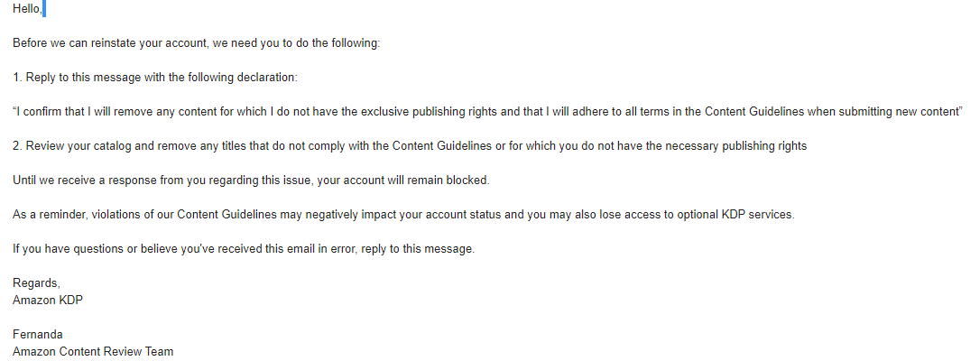Click the "As a reminder, violations" sentence
Screen dimensions: 980x361
click(403, 214)
